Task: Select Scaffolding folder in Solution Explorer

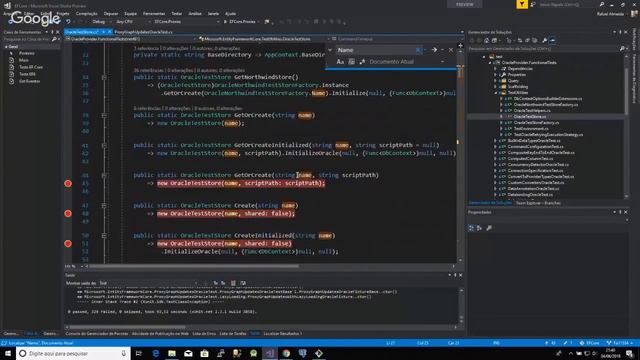Action: coord(518,87)
